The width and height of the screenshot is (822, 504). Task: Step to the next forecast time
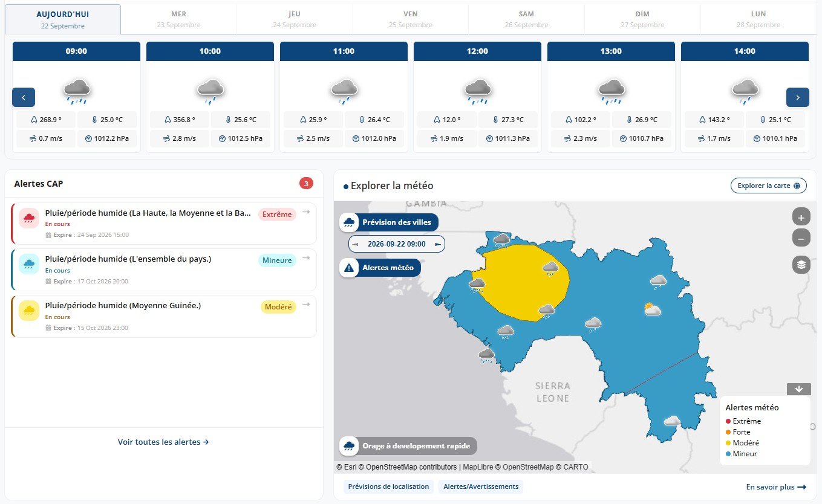[x=438, y=244]
